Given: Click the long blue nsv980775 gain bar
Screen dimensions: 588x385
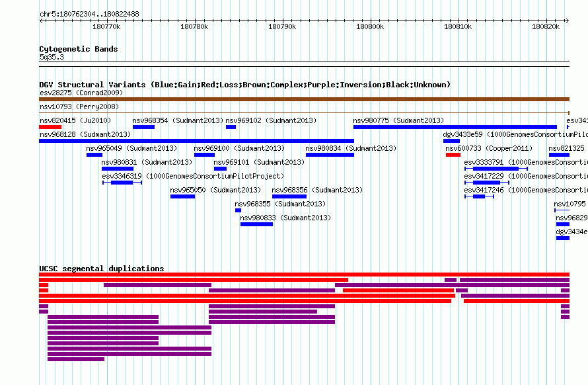Looking at the screenshot, I should (x=455, y=127).
